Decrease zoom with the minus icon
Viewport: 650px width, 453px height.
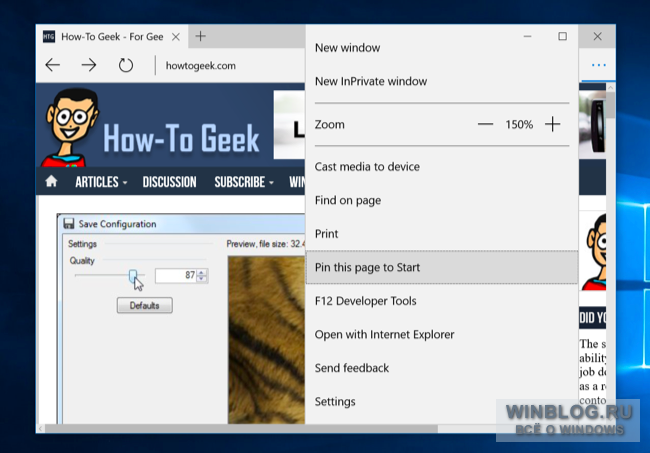click(x=485, y=124)
